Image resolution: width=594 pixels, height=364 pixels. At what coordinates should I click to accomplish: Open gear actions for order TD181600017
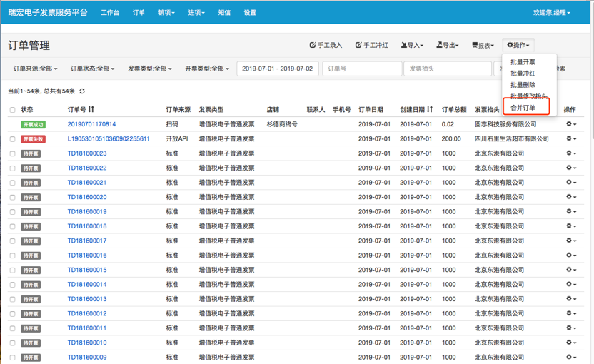tap(571, 241)
